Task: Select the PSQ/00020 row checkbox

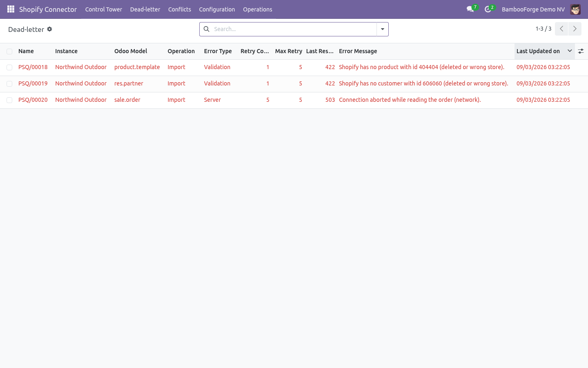Action: coord(9,100)
